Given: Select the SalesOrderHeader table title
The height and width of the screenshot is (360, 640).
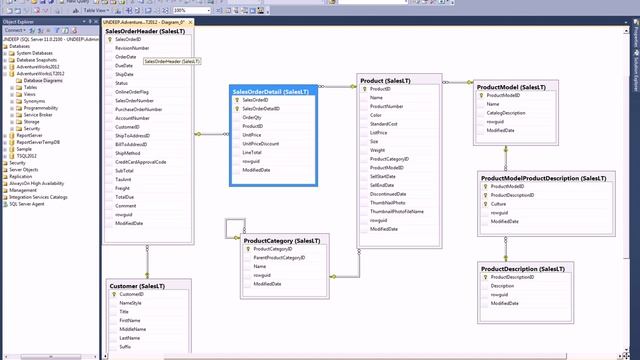Looking at the screenshot, I should [145, 31].
